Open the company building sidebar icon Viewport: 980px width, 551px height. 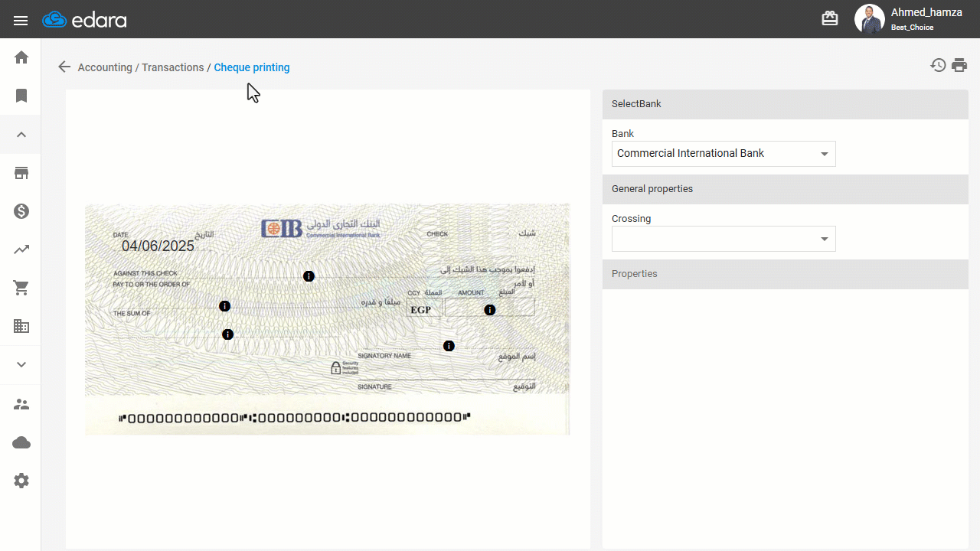21,326
